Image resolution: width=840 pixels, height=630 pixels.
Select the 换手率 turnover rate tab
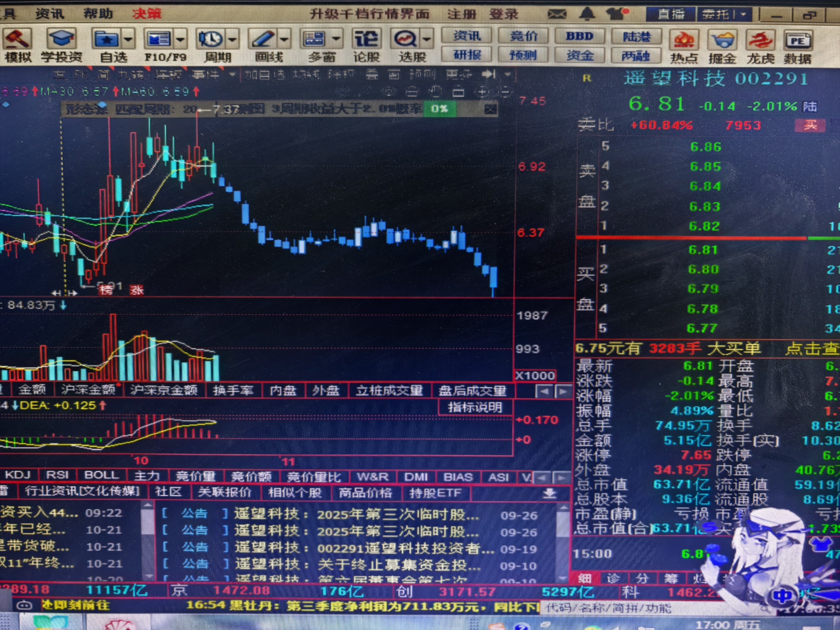tap(233, 390)
